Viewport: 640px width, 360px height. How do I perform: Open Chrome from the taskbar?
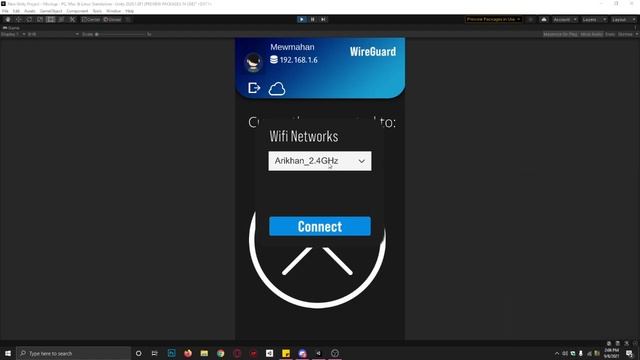click(x=220, y=353)
